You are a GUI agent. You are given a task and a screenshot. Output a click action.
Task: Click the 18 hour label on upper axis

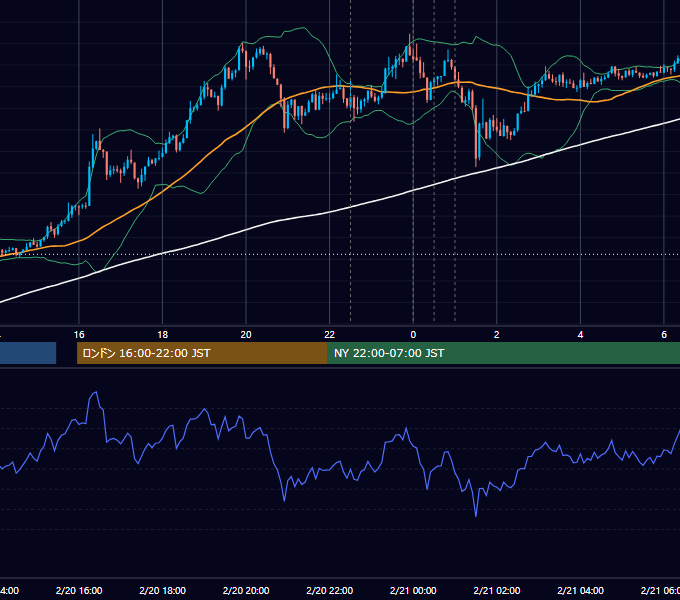[162, 335]
